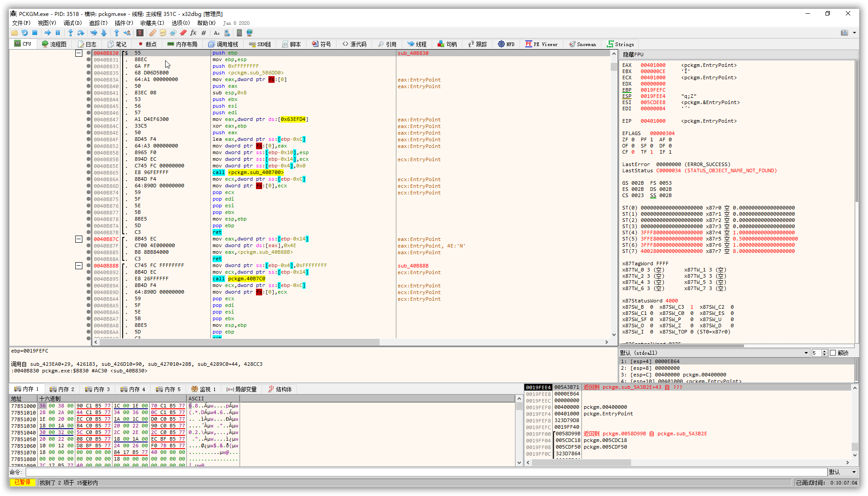Open the command type 默认 dropdown
Viewport: 868px width, 496px height.
click(x=843, y=472)
